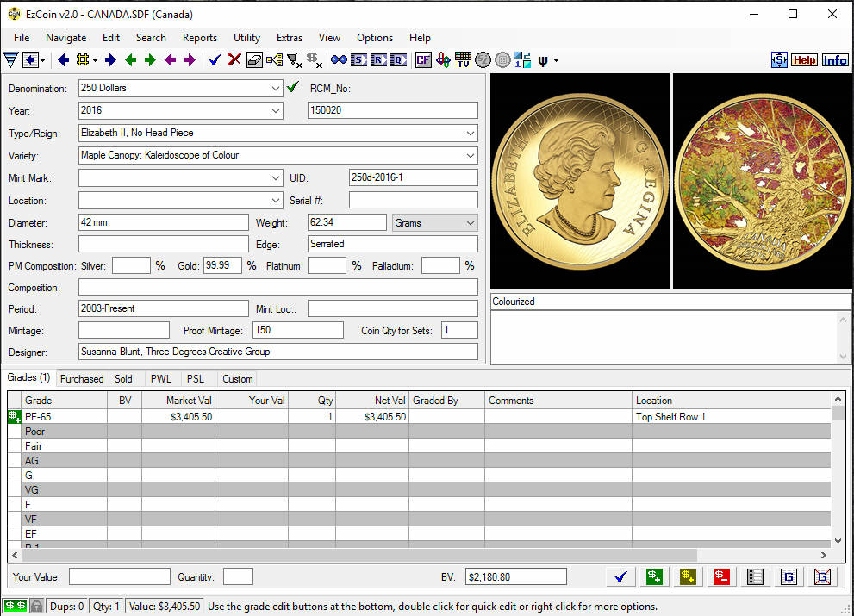Viewport: 854px width, 616px height.
Task: Click the padlock icon in the status bar
Action: coord(35,605)
